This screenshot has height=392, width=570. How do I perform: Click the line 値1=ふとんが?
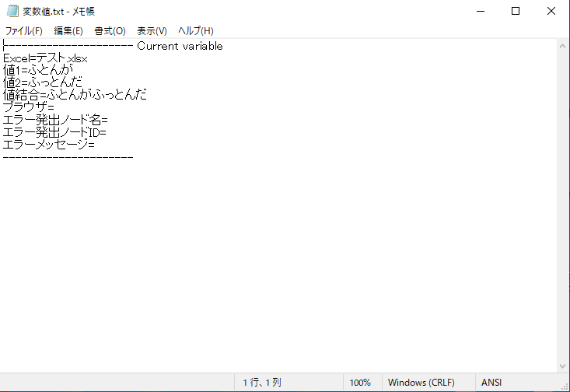[x=38, y=70]
